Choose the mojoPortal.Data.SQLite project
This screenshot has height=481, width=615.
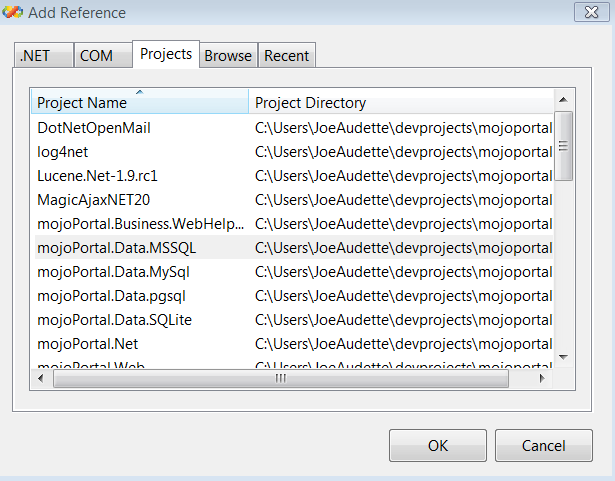(x=115, y=320)
